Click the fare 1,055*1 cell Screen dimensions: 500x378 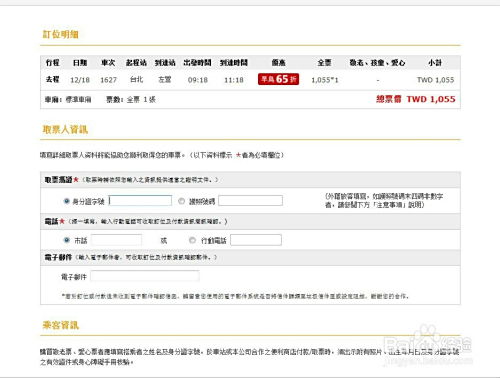point(325,80)
